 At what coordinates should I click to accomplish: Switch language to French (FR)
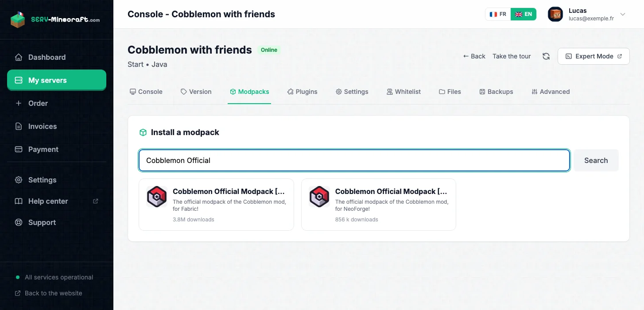pyautogui.click(x=498, y=14)
